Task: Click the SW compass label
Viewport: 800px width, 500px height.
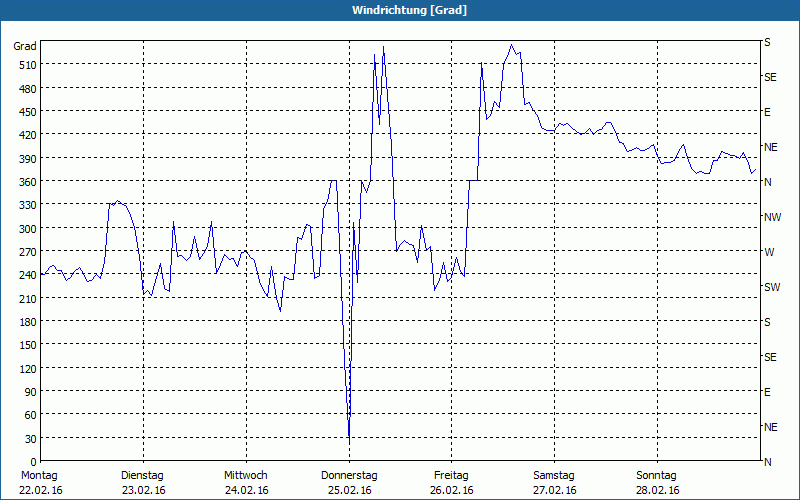Action: (x=772, y=287)
